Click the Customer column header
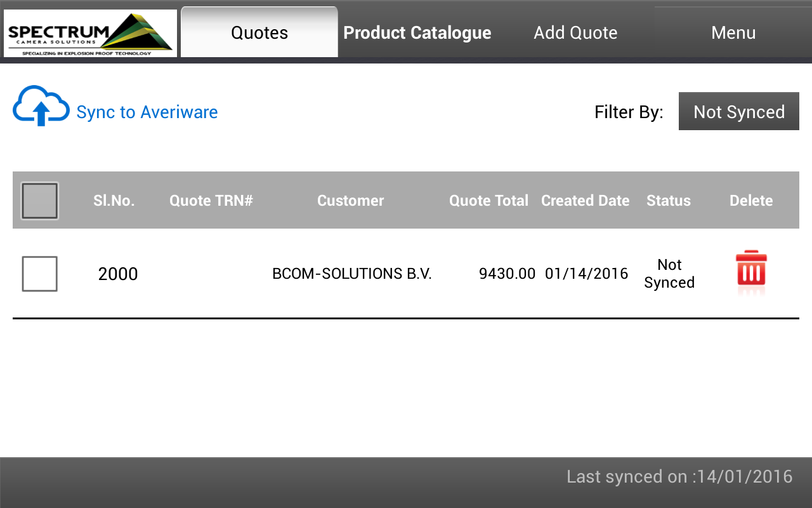Screen dimensions: 812x508 (x=351, y=201)
